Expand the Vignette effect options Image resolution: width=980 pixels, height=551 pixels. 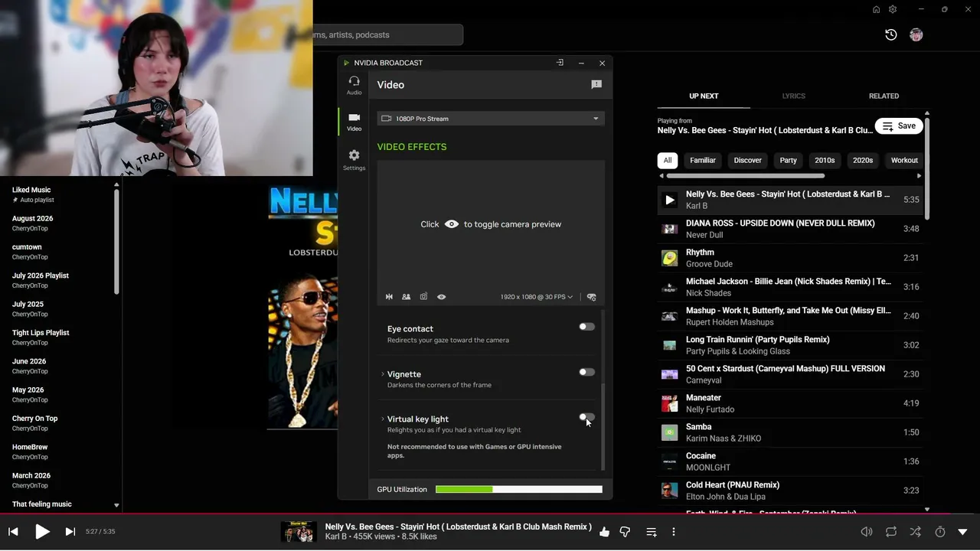(x=383, y=374)
